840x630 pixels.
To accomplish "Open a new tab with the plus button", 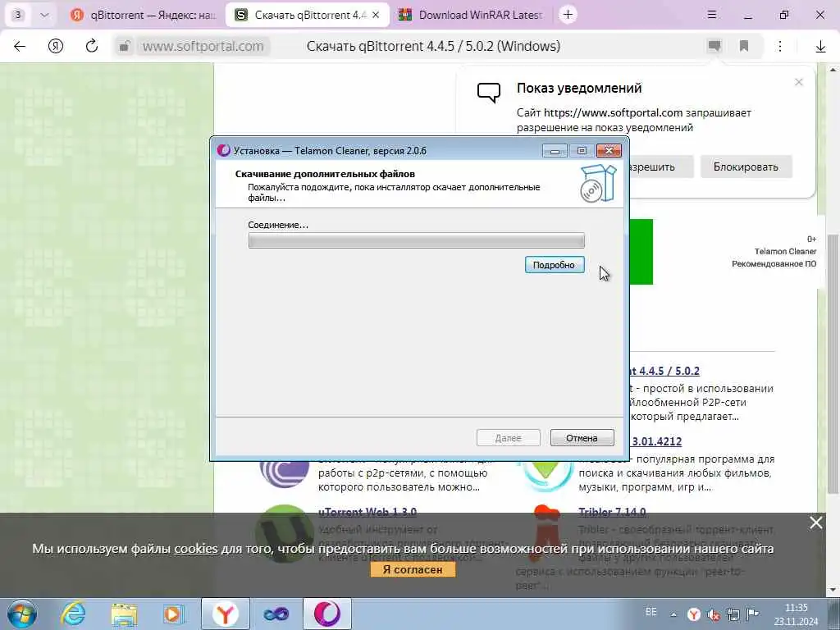I will 568,15.
